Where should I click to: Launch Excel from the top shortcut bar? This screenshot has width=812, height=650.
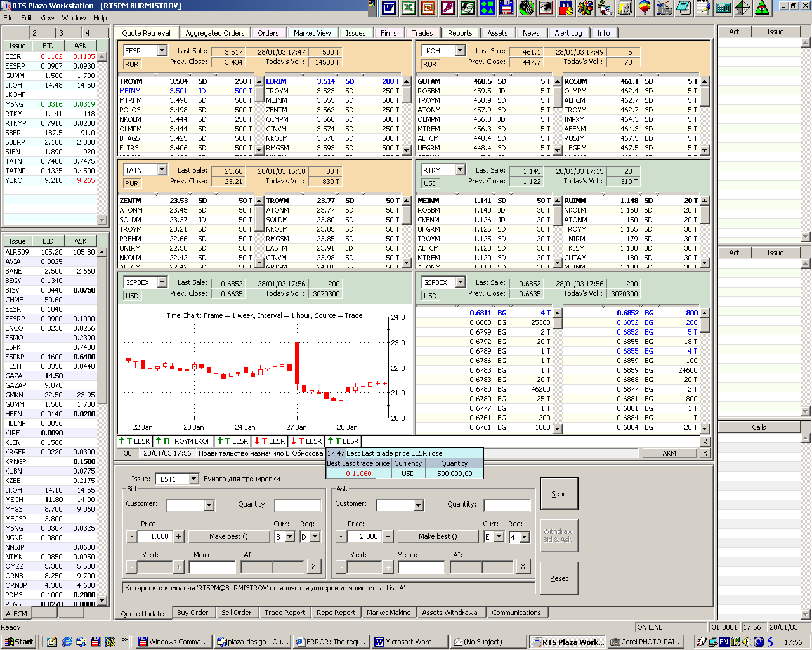[x=409, y=8]
